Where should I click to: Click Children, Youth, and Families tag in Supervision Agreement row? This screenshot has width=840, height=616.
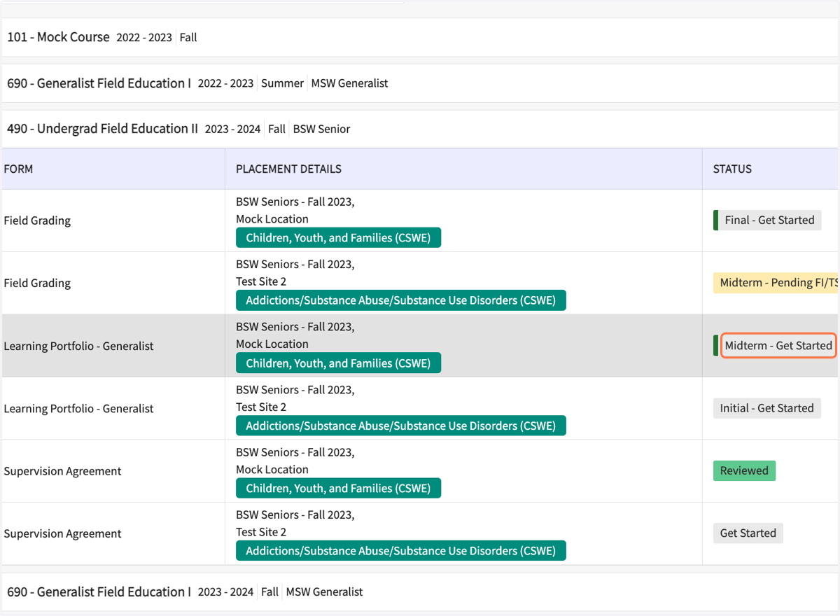338,489
